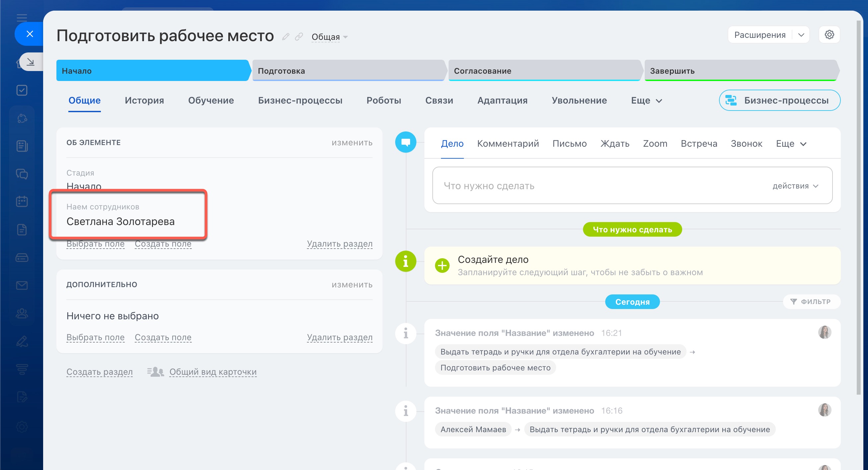Click the copy link icon beside the title
868x470 pixels.
pyautogui.click(x=299, y=37)
